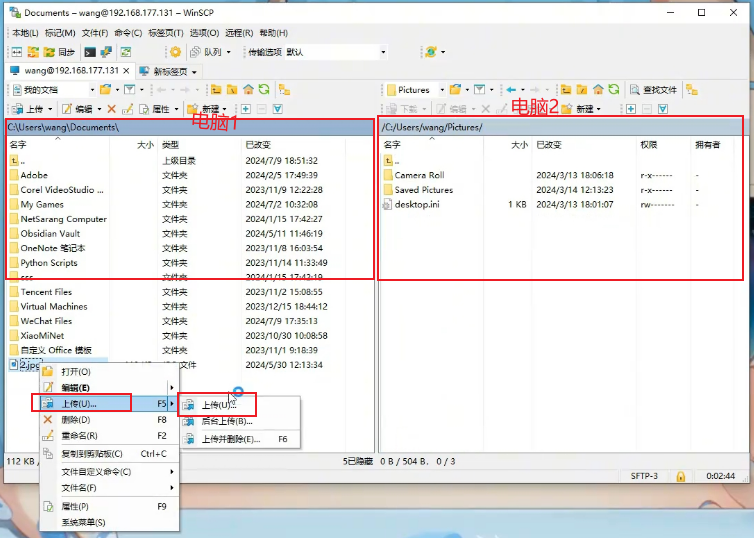Viewport: 754px width, 538px height.
Task: Click the 上传 upload toolbar button
Action: pyautogui.click(x=28, y=109)
